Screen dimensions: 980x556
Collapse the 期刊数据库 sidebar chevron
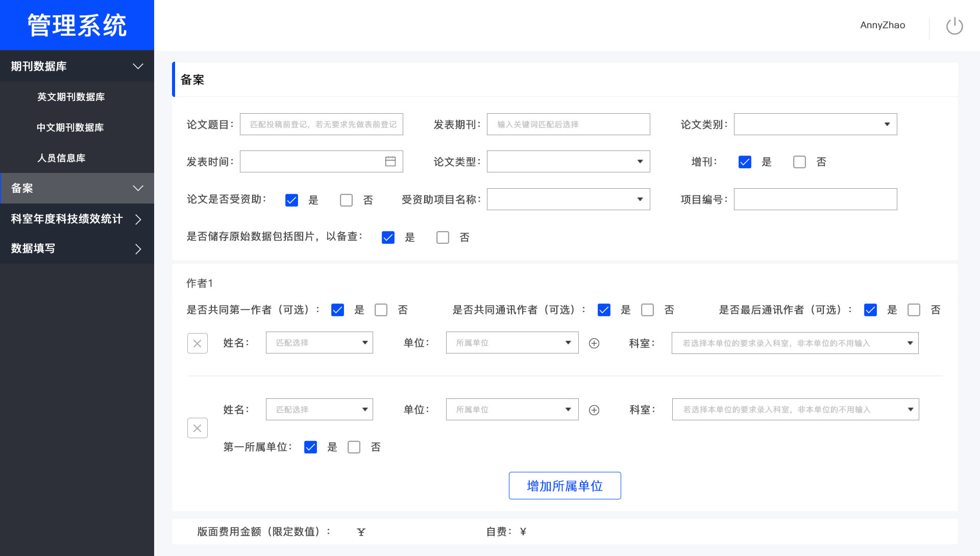[x=138, y=66]
